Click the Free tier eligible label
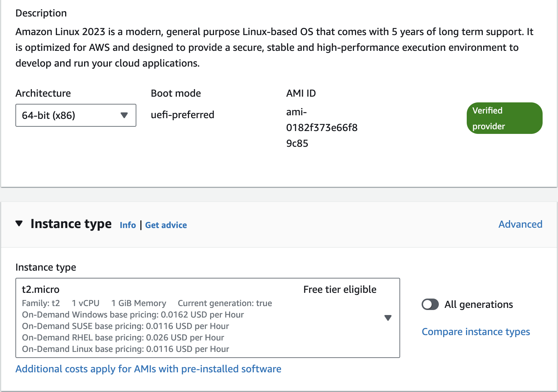Screen dimensions: 558x392 coord(340,290)
